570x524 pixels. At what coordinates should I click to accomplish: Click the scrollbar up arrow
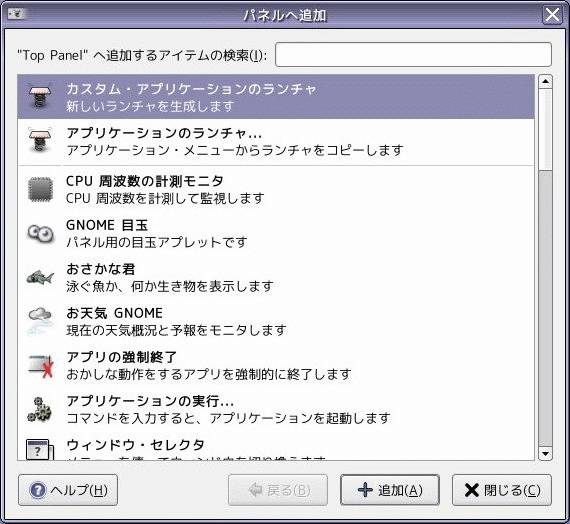545,81
